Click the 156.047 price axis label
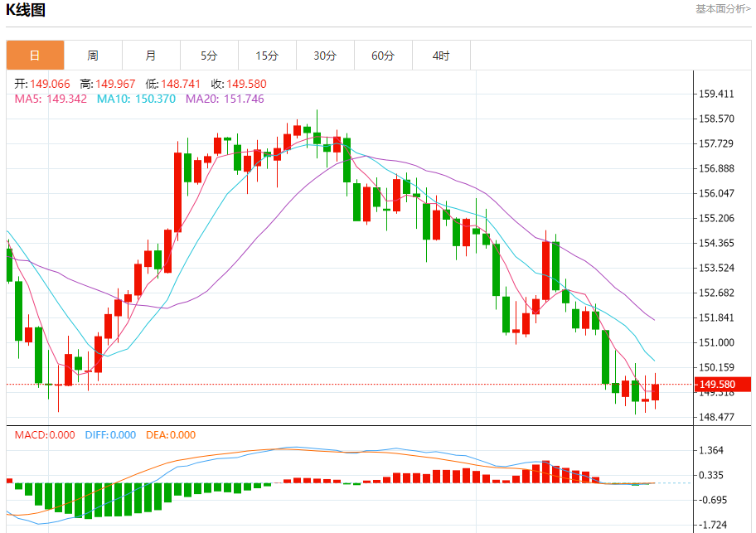The image size is (756, 533). (716, 193)
